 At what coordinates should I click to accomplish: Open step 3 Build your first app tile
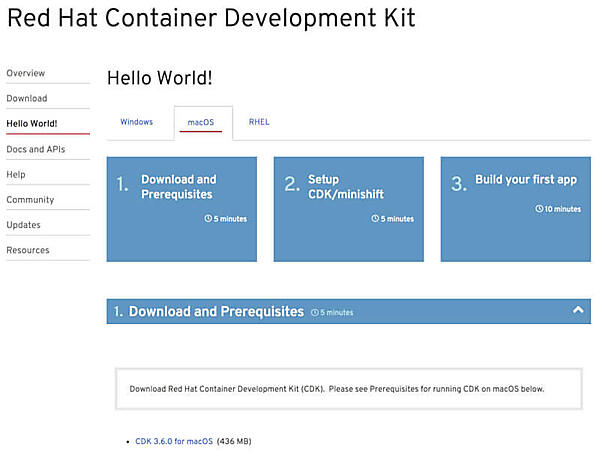515,208
